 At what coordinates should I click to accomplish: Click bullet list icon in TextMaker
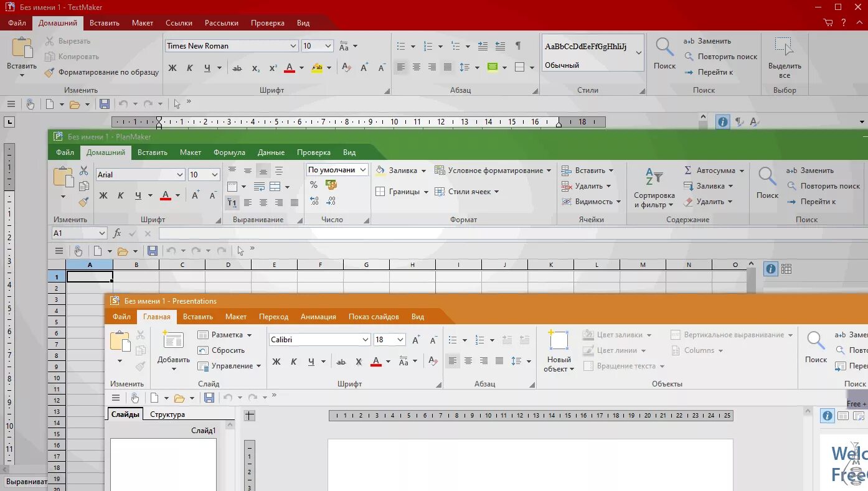point(401,46)
